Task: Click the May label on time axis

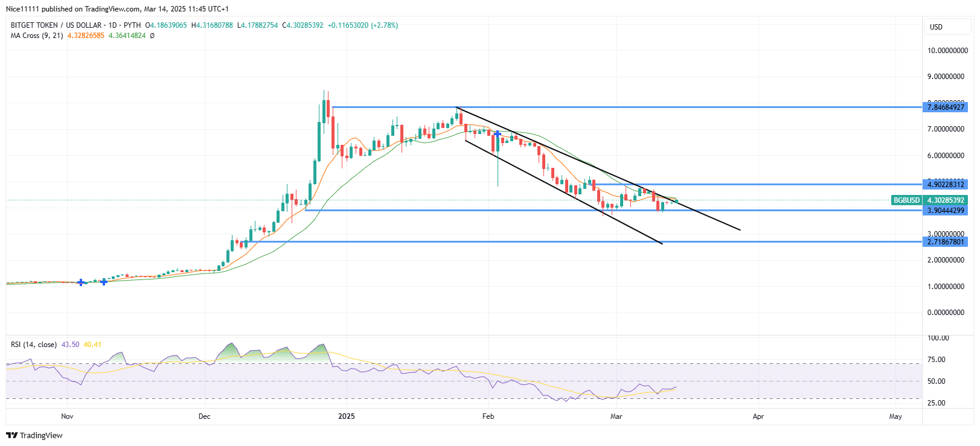Action: coord(895,416)
